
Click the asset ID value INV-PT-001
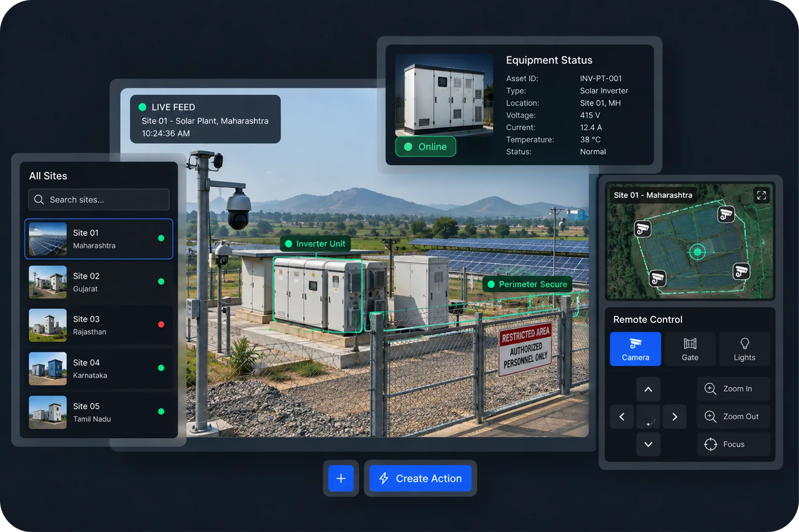click(x=601, y=78)
